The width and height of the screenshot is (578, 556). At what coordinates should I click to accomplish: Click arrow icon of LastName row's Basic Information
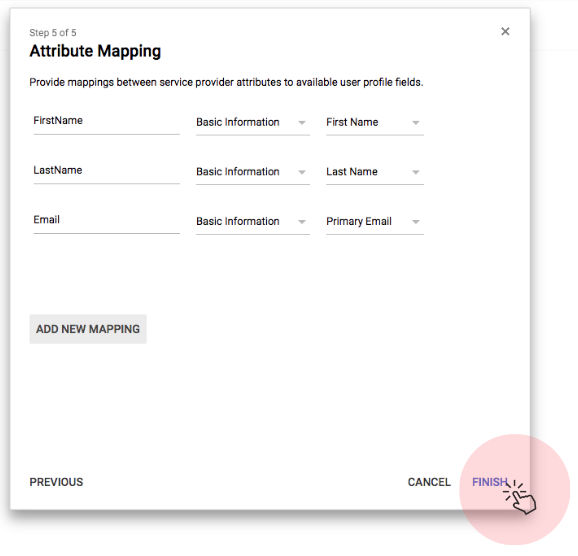click(x=302, y=172)
